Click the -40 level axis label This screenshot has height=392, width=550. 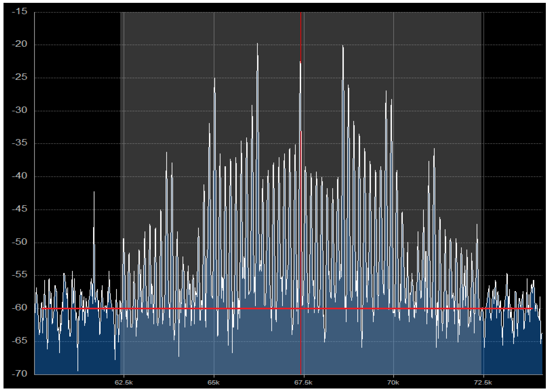tap(20, 176)
